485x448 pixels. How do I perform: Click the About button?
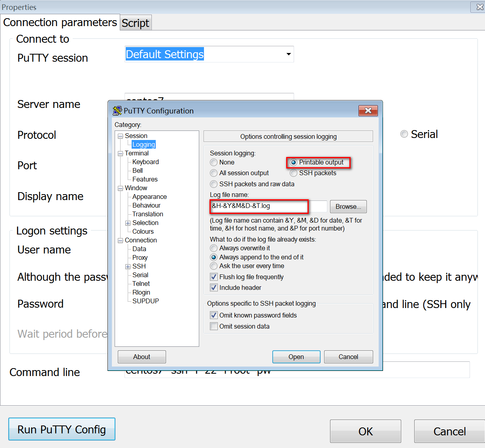click(x=142, y=357)
